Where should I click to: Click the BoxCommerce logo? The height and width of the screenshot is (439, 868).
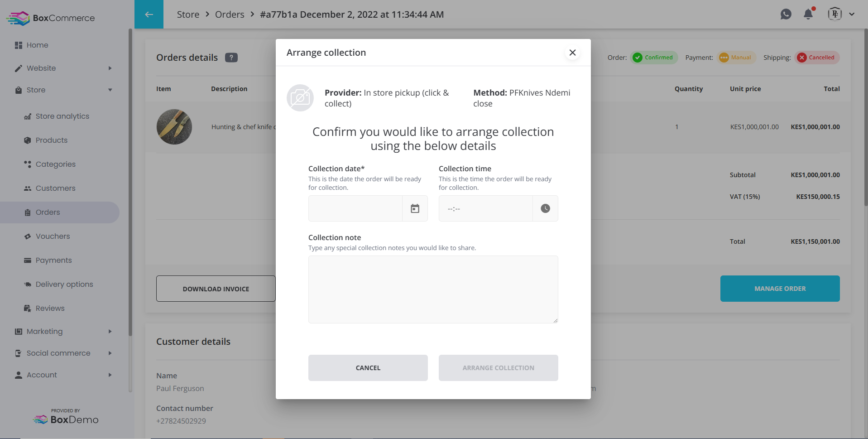coord(51,18)
